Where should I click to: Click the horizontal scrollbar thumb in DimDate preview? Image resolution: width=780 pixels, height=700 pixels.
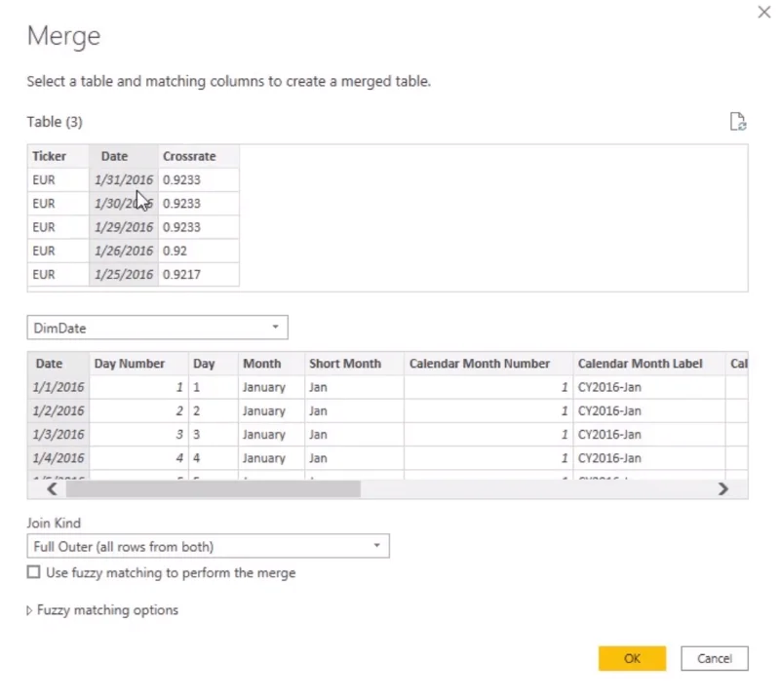point(214,489)
